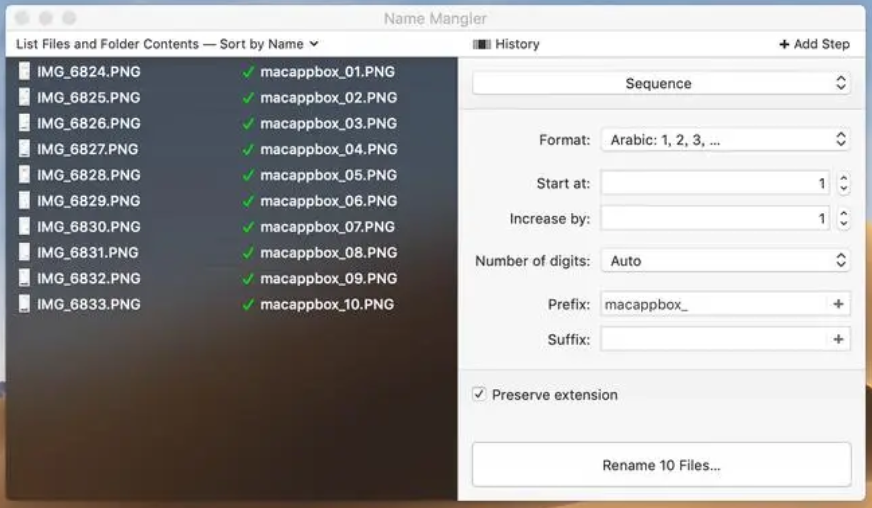Click Add Step to add a renaming action
Viewport: 872px width, 508px height.
pyautogui.click(x=814, y=44)
